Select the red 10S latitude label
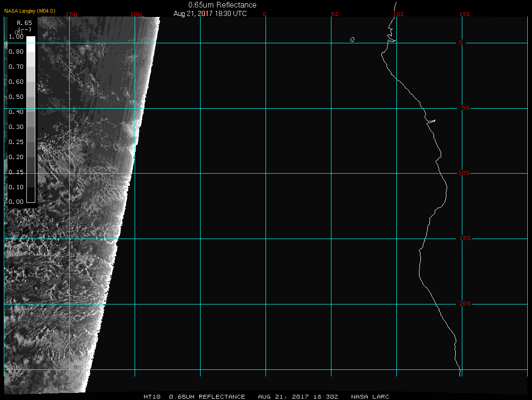The height and width of the screenshot is (400, 532). click(x=464, y=173)
